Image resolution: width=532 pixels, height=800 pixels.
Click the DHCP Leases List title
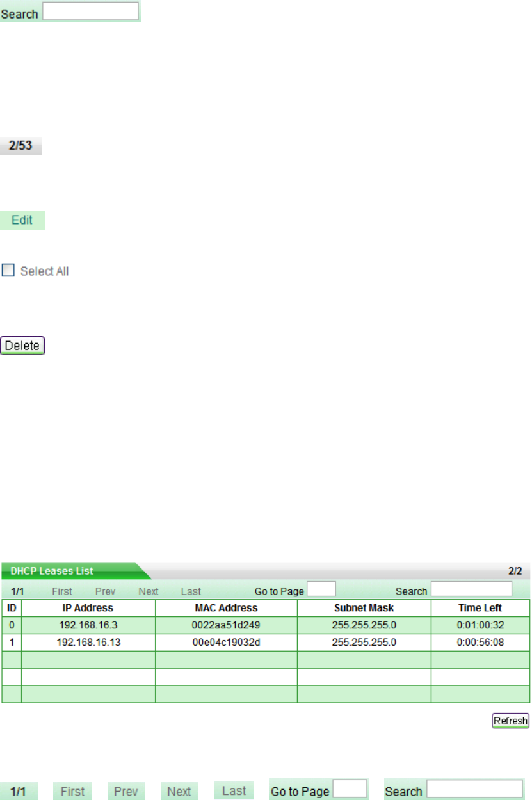[52, 571]
